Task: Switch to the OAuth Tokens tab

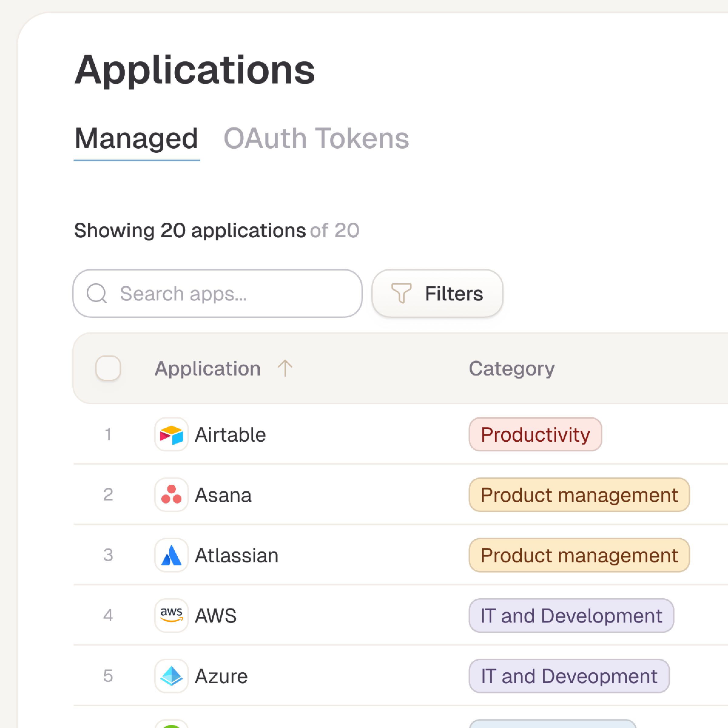Action: (x=316, y=139)
